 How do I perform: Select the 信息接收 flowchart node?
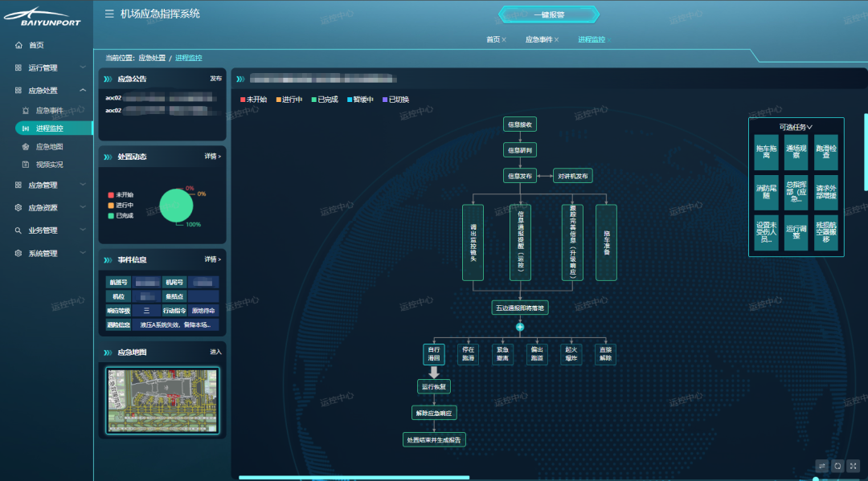(520, 124)
